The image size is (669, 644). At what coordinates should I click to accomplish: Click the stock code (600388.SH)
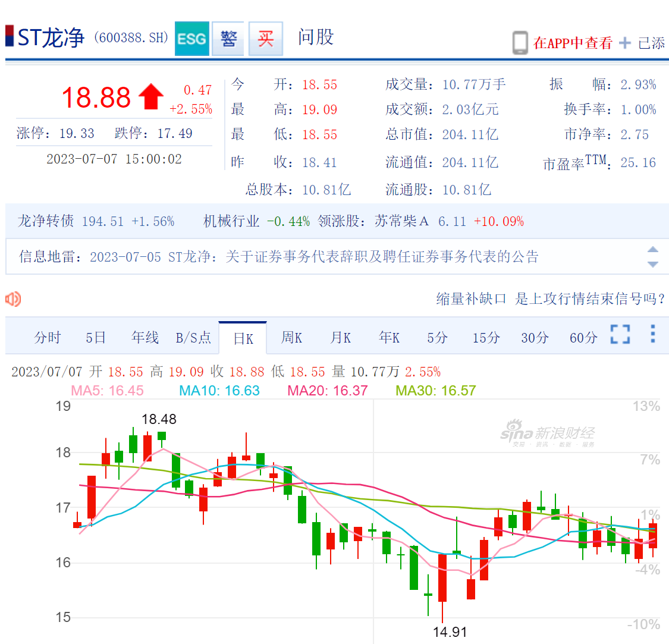coord(131,38)
